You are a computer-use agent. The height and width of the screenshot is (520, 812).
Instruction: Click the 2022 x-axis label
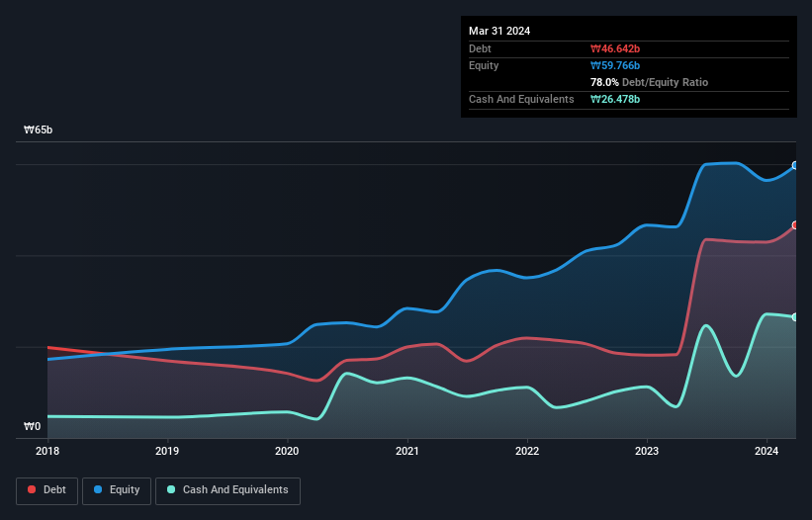[x=527, y=451]
